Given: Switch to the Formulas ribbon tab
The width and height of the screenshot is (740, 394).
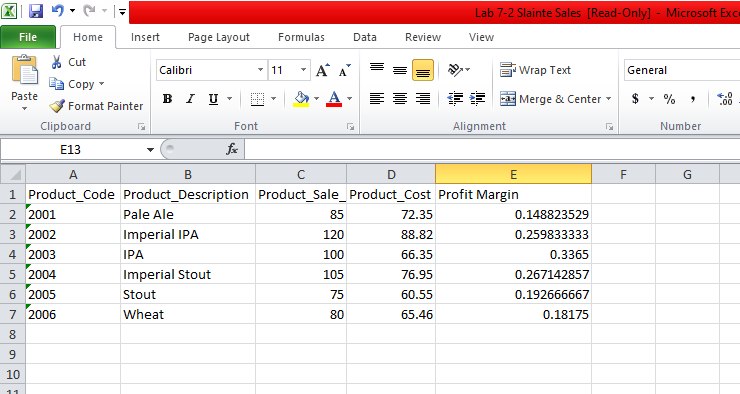Looking at the screenshot, I should (x=301, y=37).
